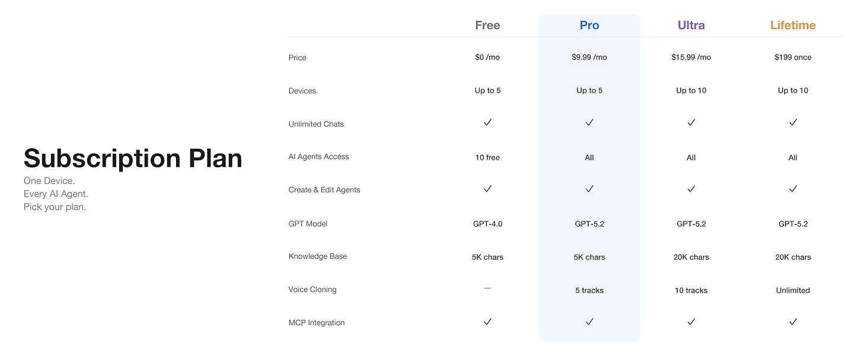
Task: Click the Unlimited Chats checkmark under Lifetime
Action: pyautogui.click(x=793, y=123)
